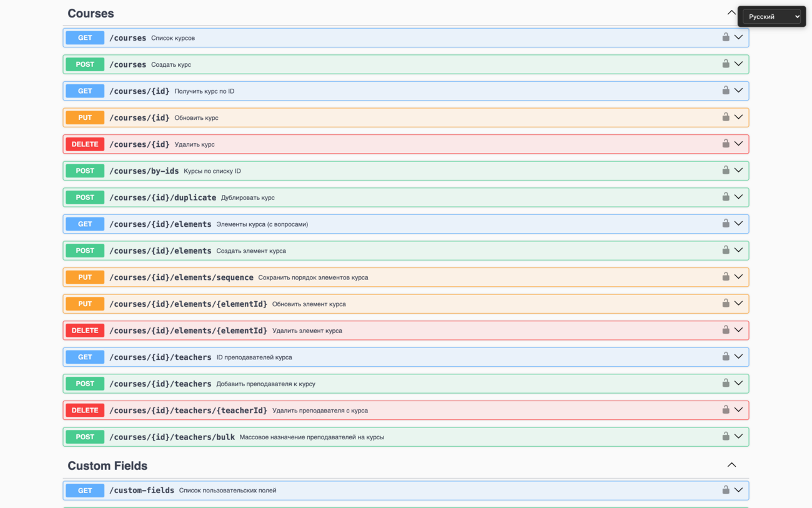Screen dimensions: 812x508
Task: Click the lock icon on POST /courses Создать курс row
Action: tap(726, 64)
